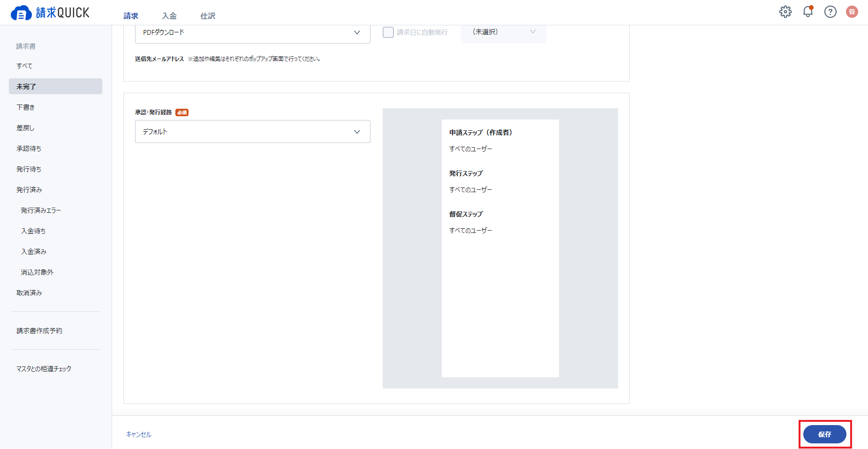This screenshot has height=449, width=868.
Task: Toggle 請求日に自動発行 checkbox
Action: 388,32
